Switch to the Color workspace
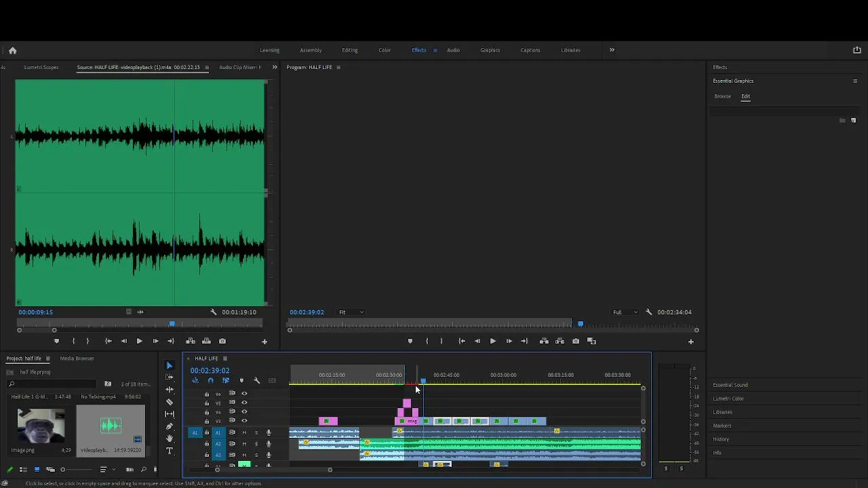The width and height of the screenshot is (868, 488). (x=384, y=50)
